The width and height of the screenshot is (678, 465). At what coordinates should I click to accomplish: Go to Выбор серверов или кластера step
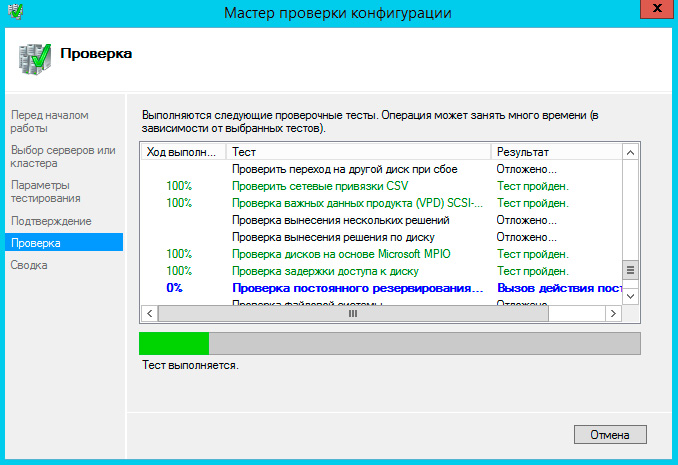click(x=63, y=157)
